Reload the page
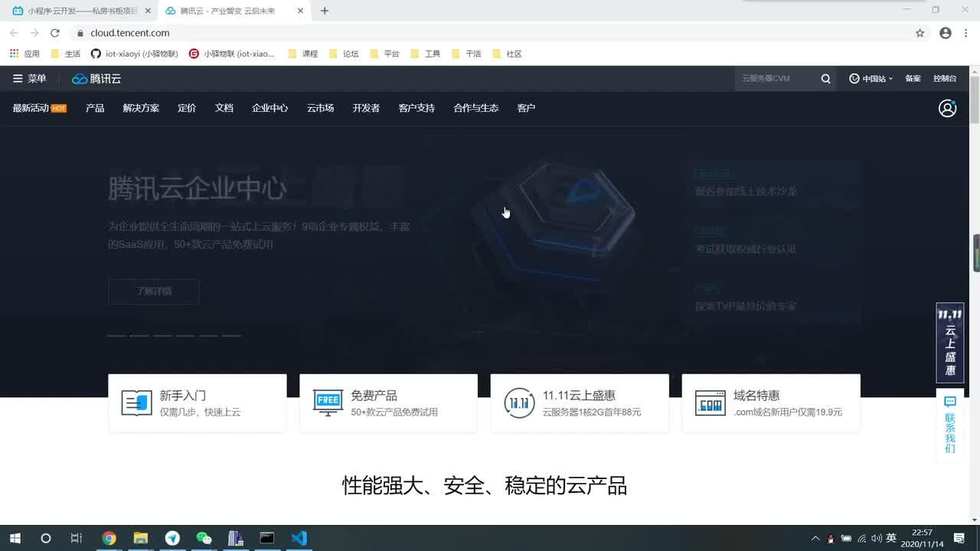Image resolution: width=980 pixels, height=551 pixels. point(55,33)
